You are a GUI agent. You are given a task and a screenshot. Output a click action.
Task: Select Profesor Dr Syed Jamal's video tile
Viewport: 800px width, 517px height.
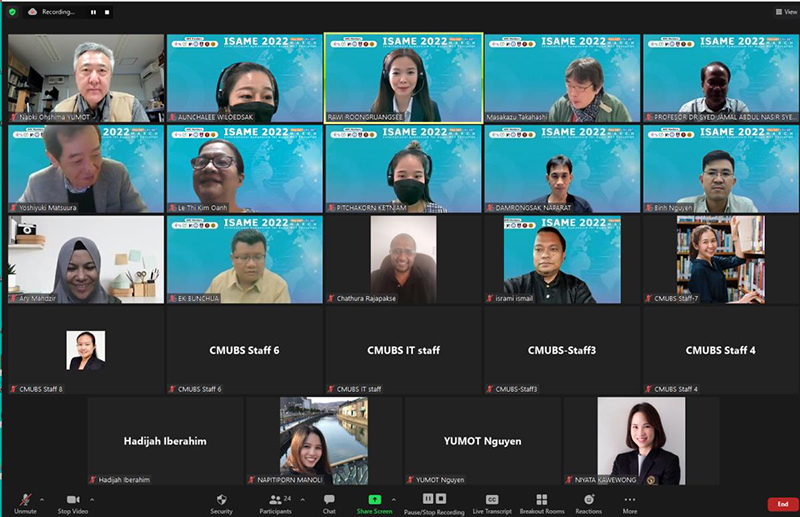(x=721, y=78)
